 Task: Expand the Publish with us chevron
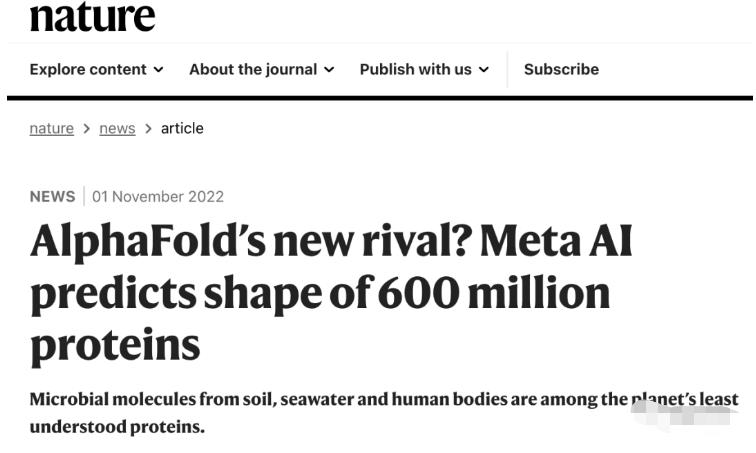[x=484, y=70]
